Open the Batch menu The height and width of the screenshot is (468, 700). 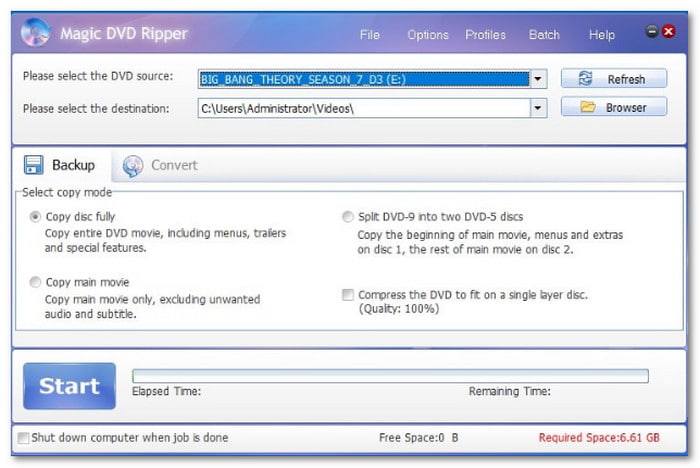click(x=544, y=34)
